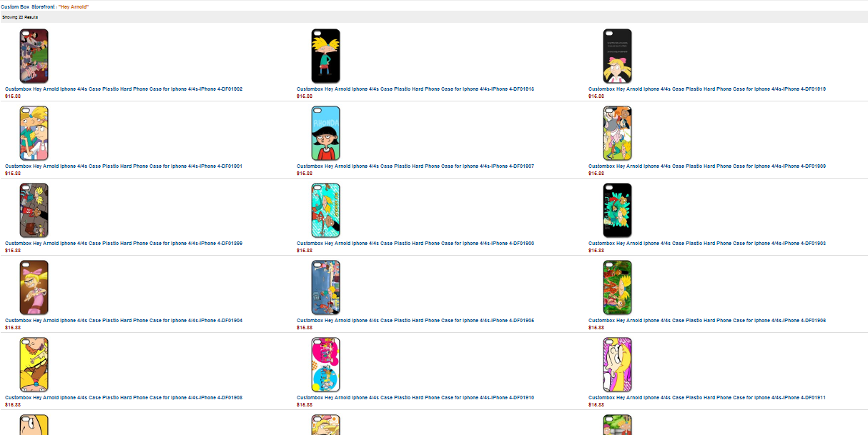Open product title link ending DF01899
This screenshot has width=868, height=435.
(x=124, y=244)
